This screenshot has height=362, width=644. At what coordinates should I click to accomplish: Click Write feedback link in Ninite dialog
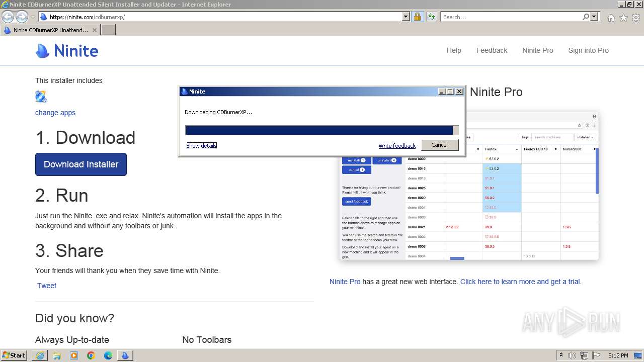[x=397, y=146]
